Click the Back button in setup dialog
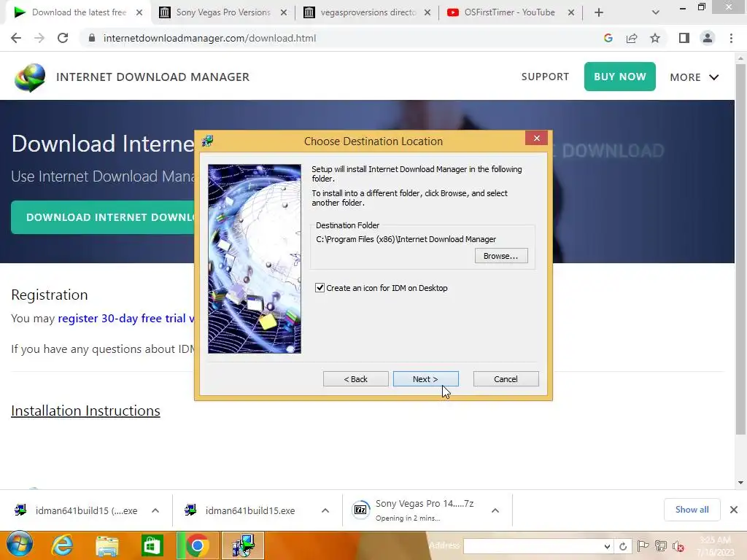747x560 pixels. (355, 379)
